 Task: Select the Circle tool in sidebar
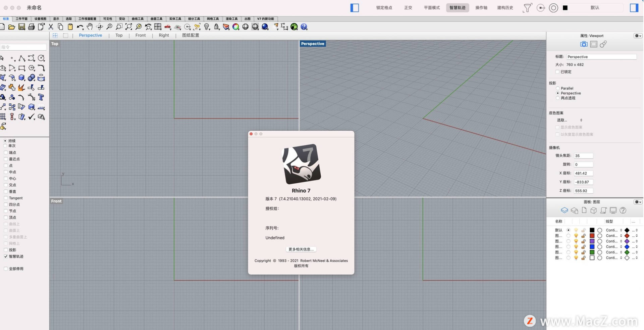[x=41, y=58]
